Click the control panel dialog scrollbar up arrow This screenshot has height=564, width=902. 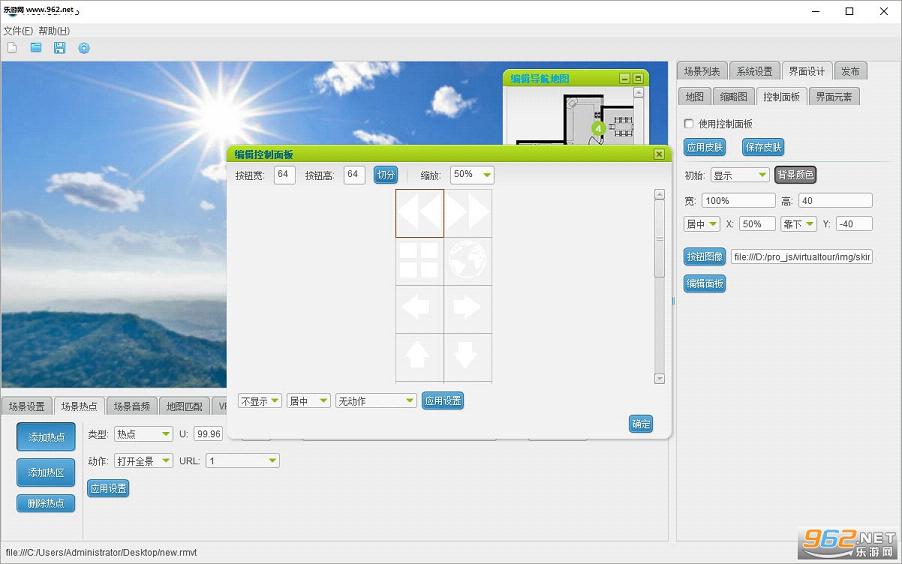coord(660,195)
